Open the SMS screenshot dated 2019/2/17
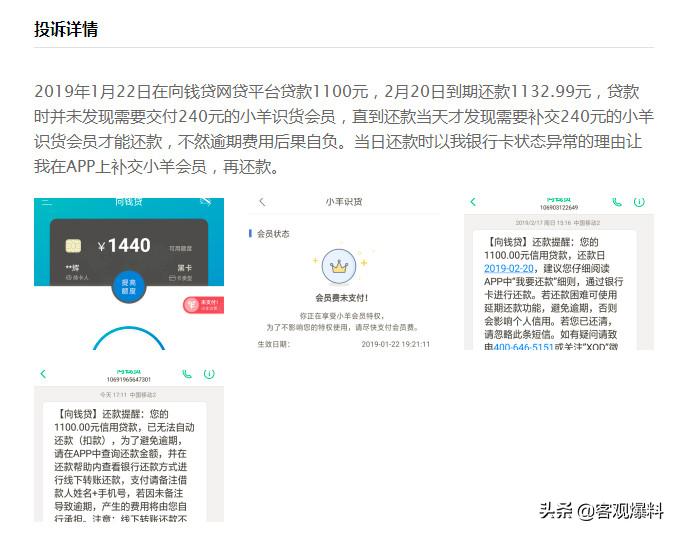 tap(559, 274)
